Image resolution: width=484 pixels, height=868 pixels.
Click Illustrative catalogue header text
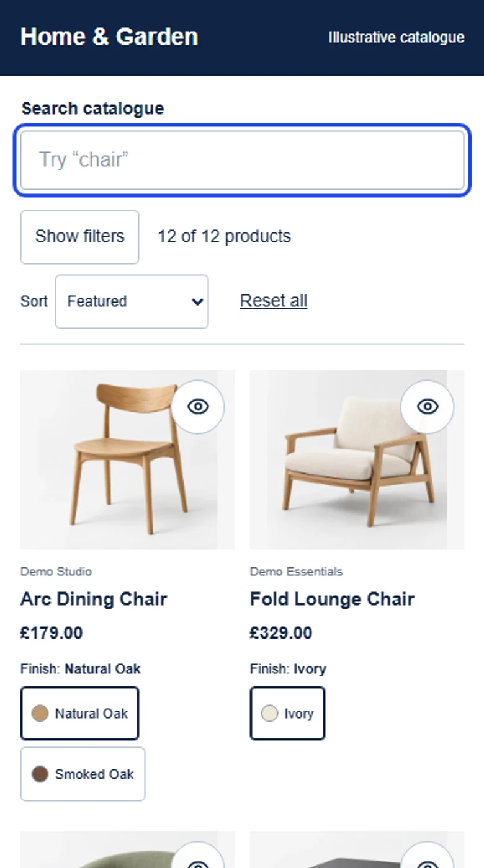397,37
